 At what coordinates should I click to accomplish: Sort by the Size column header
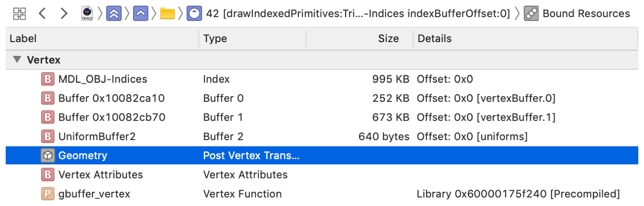point(359,38)
